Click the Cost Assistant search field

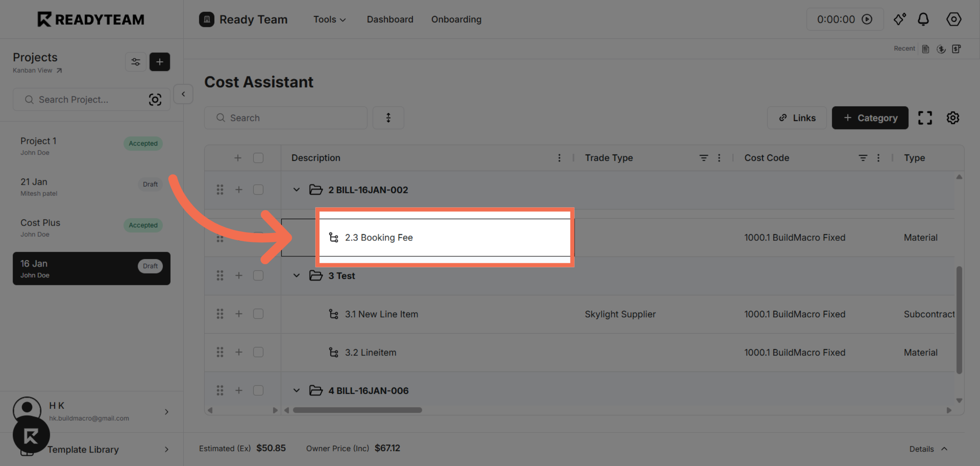click(x=285, y=118)
